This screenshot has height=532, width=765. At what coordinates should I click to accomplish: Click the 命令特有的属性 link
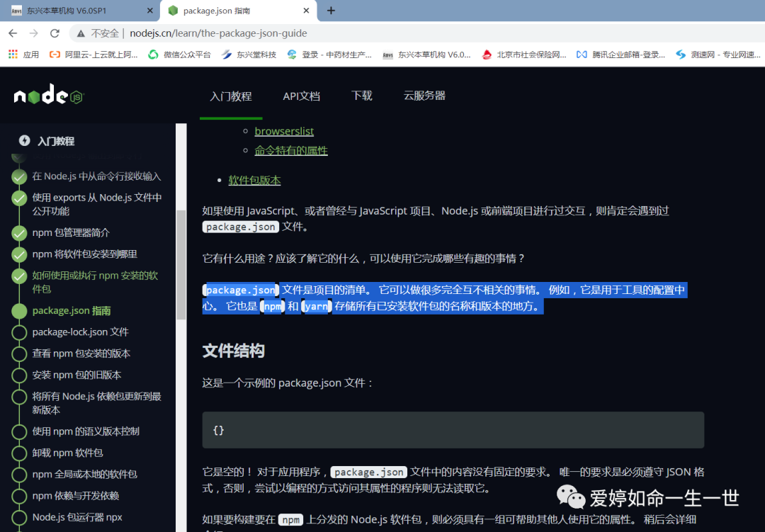click(x=291, y=151)
